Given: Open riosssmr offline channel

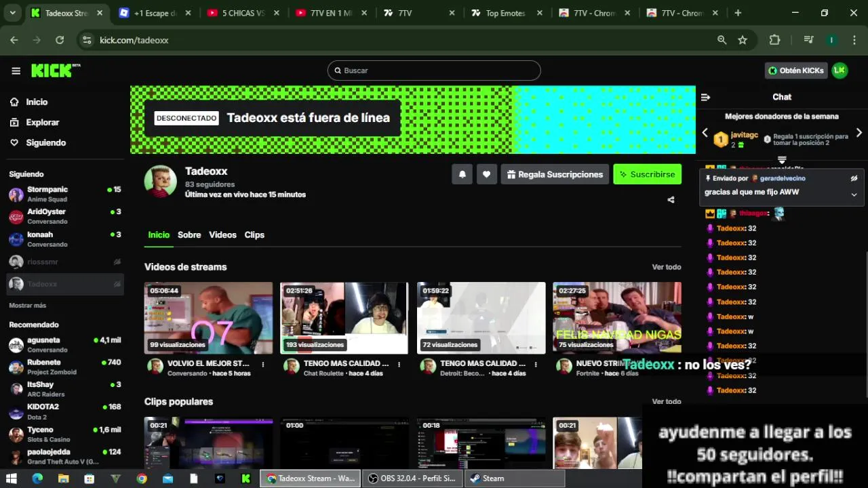Looking at the screenshot, I should pyautogui.click(x=65, y=262).
